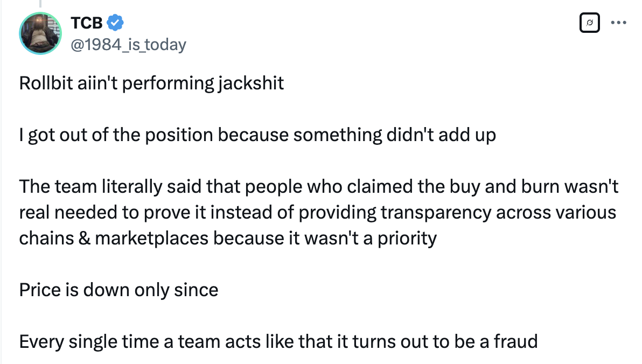This screenshot has width=642, height=364.
Task: Click the line "Price is down only since"
Action: coord(119,290)
